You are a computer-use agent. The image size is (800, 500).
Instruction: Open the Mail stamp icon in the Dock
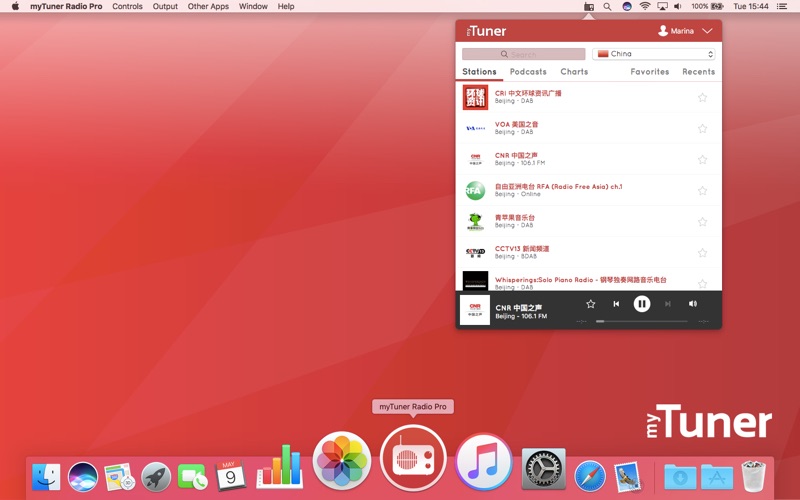(628, 477)
